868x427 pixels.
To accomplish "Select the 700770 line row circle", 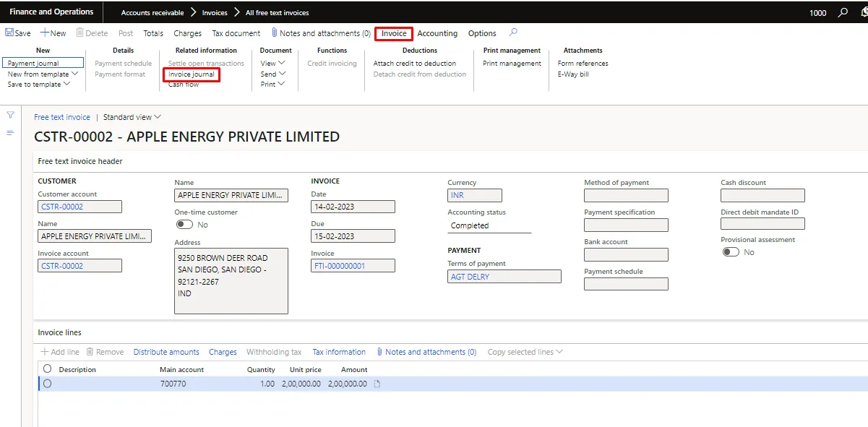I will (x=48, y=384).
